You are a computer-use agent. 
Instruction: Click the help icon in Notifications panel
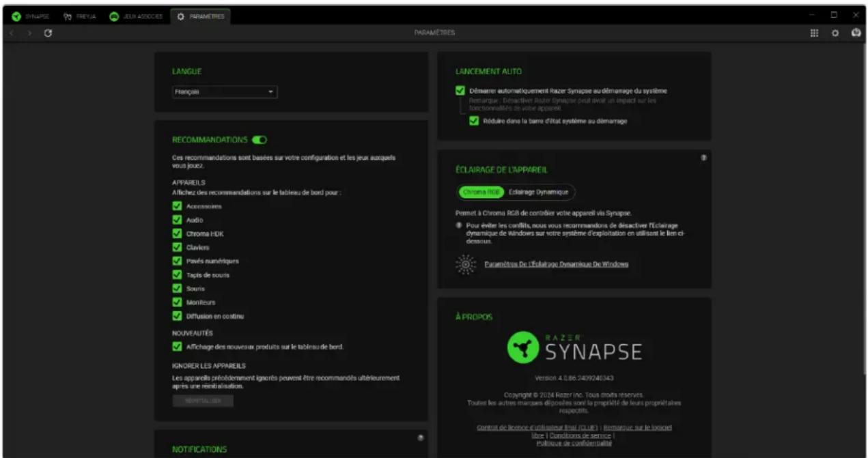tap(421, 438)
